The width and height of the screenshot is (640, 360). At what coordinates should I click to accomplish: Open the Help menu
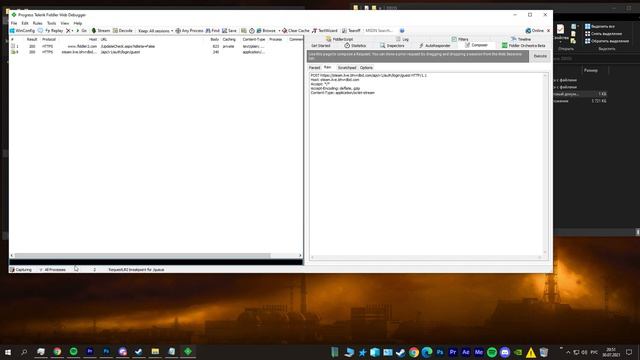(78, 23)
